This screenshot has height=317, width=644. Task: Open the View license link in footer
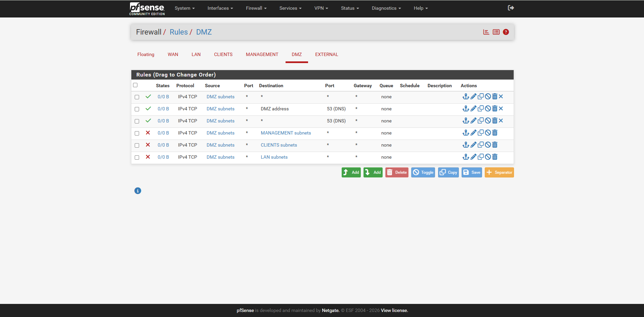394,311
